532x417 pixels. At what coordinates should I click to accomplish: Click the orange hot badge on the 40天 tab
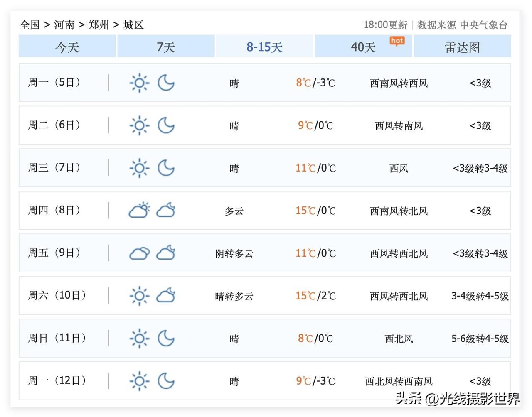(397, 41)
